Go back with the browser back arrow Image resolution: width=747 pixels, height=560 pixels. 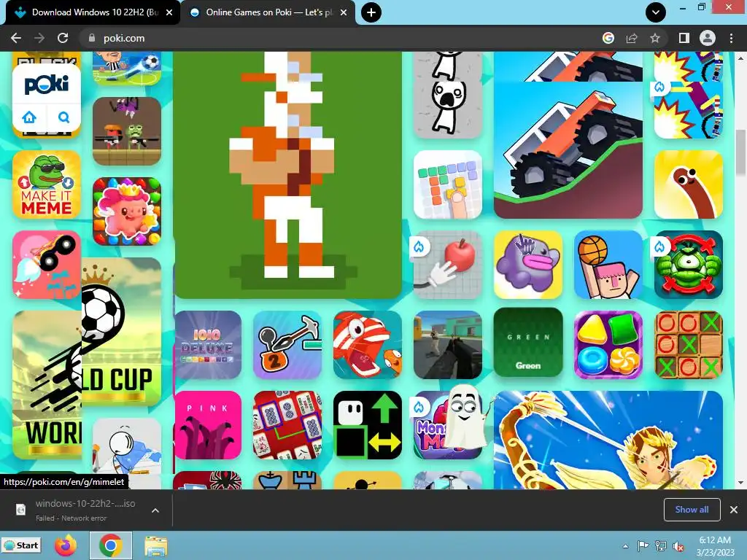(16, 38)
